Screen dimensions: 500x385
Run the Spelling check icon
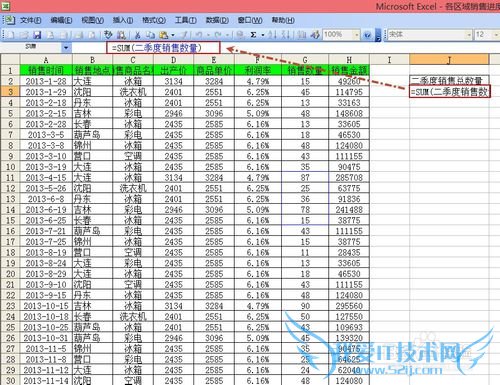(x=108, y=35)
